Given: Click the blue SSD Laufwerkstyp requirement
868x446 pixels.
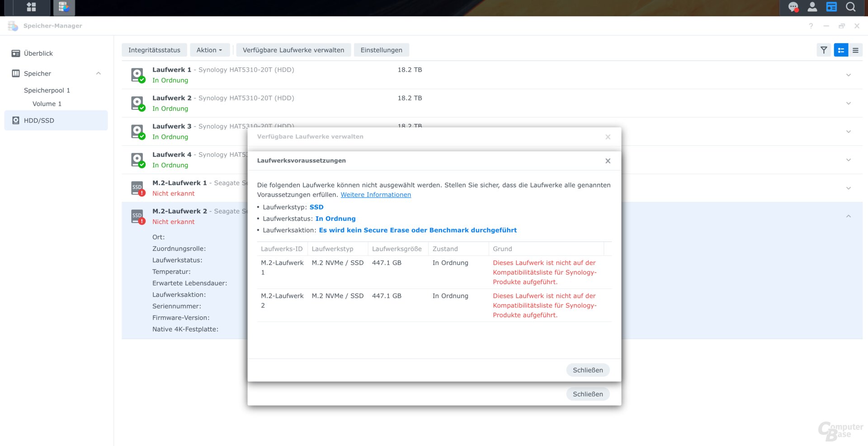Looking at the screenshot, I should click(x=316, y=207).
